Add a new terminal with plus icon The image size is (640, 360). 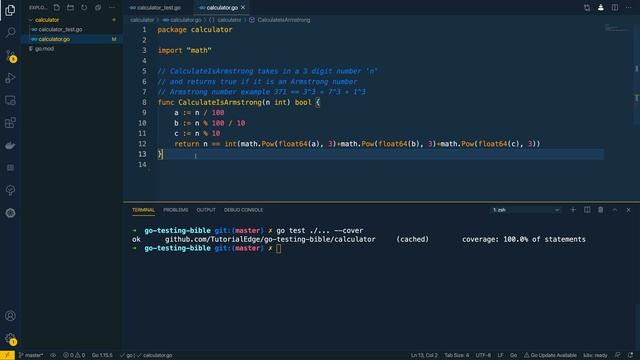coord(573,210)
